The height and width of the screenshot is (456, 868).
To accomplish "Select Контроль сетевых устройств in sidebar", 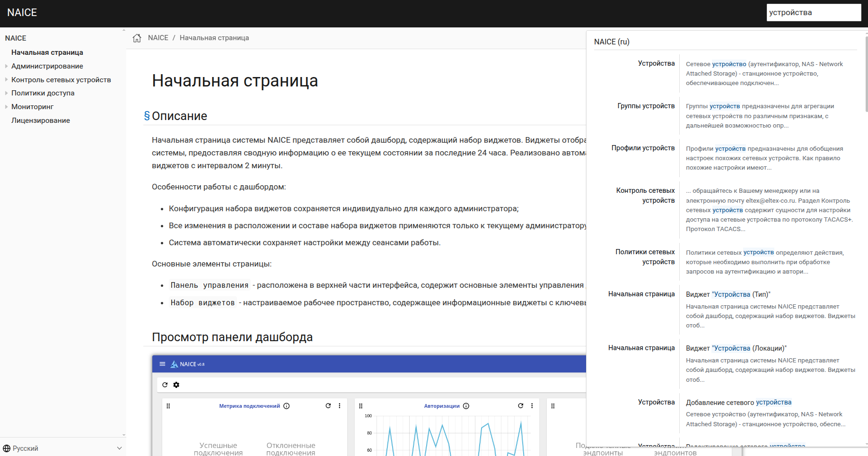I will point(61,80).
